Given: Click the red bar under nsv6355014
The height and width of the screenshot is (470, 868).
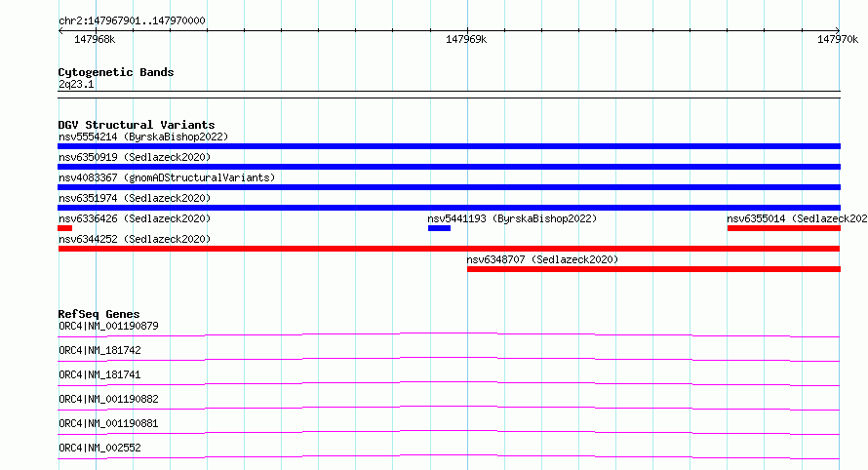Looking at the screenshot, I should pyautogui.click(x=784, y=228).
